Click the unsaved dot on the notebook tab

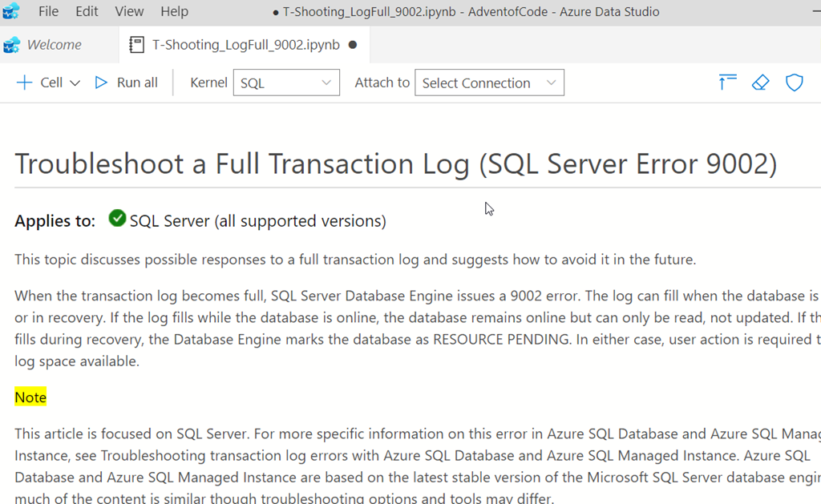tap(353, 45)
